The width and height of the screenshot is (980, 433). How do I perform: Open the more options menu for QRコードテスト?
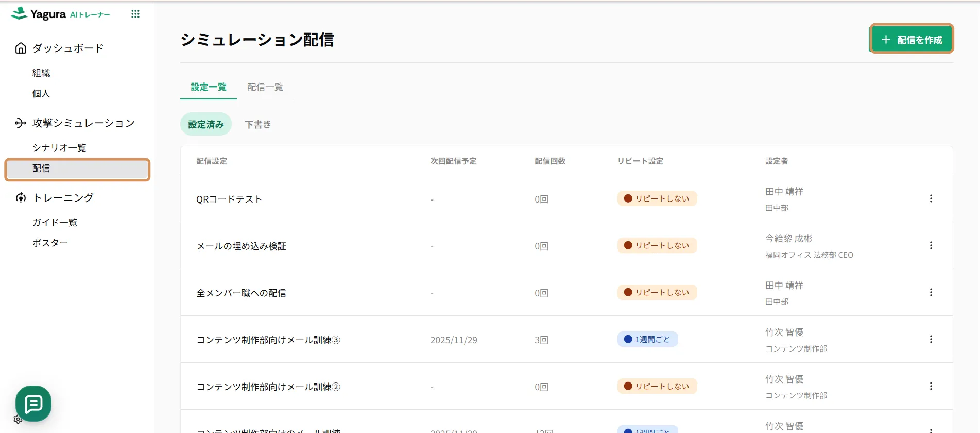pyautogui.click(x=931, y=198)
